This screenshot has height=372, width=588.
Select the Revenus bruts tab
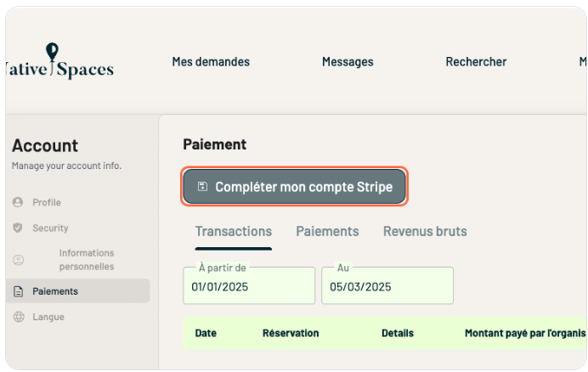tap(425, 232)
